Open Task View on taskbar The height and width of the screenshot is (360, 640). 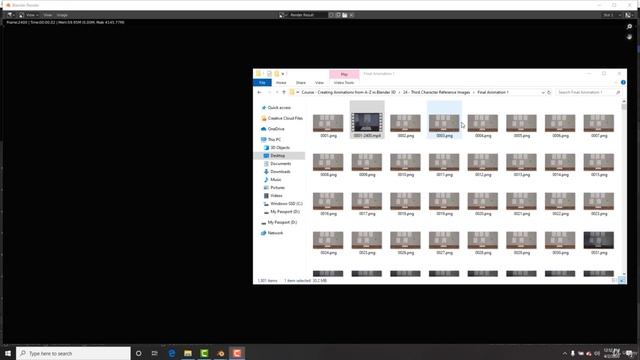(155, 353)
